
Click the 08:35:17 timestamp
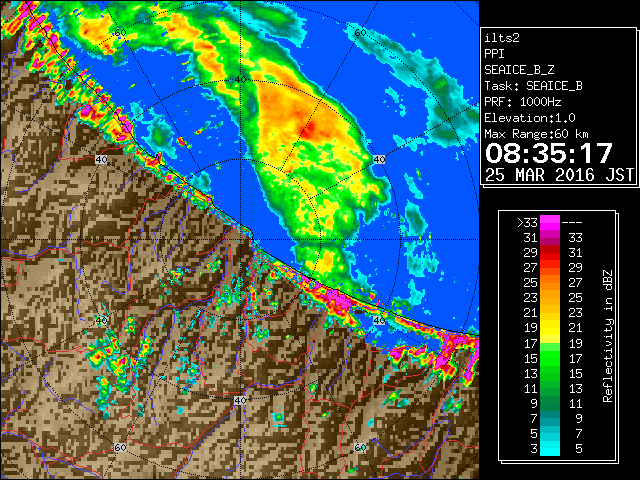tap(549, 153)
